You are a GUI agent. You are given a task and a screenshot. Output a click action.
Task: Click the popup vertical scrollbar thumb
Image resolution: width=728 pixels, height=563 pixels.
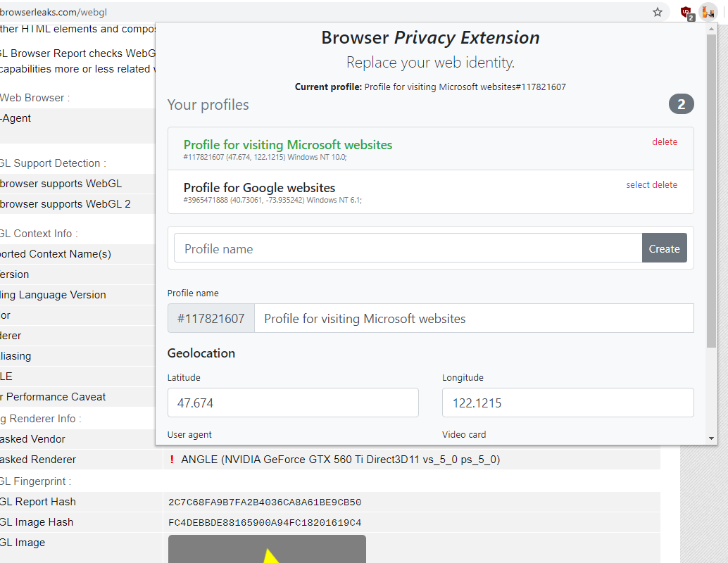click(711, 190)
